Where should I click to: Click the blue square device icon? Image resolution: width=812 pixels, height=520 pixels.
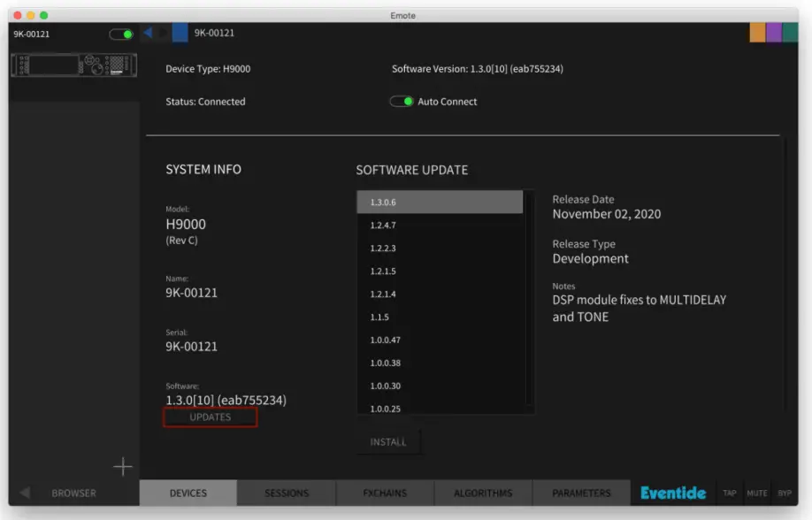coord(180,34)
